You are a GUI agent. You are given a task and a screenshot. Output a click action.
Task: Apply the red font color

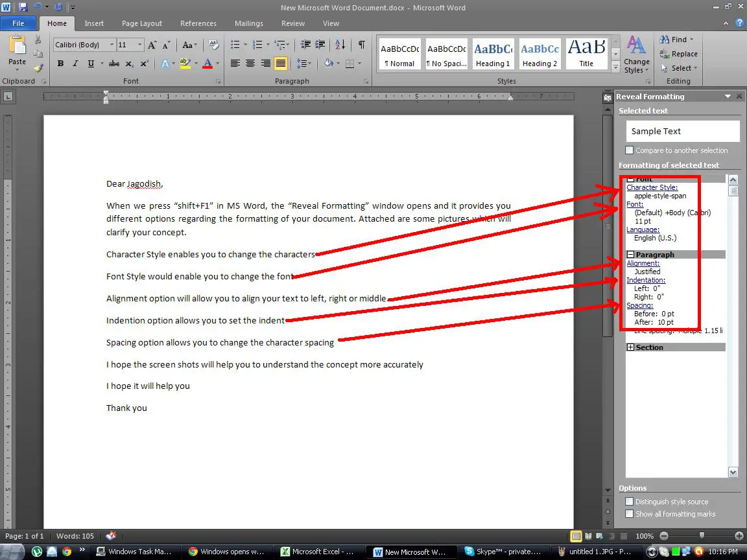pyautogui.click(x=207, y=64)
